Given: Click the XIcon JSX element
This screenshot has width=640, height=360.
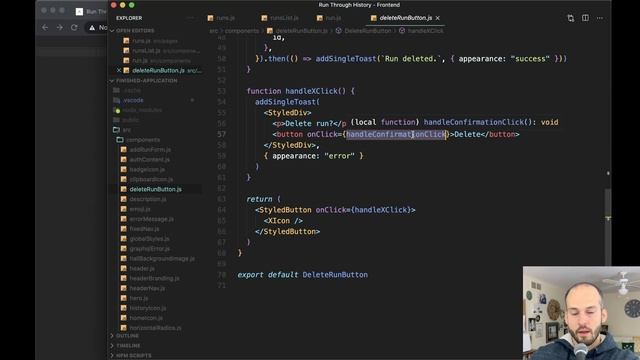Looking at the screenshot, I should pyautogui.click(x=283, y=221).
